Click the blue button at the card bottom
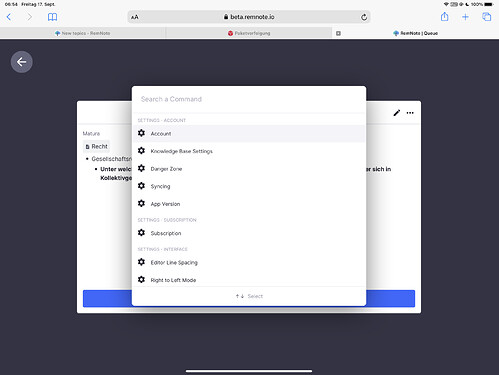499x375 pixels. pos(249,298)
